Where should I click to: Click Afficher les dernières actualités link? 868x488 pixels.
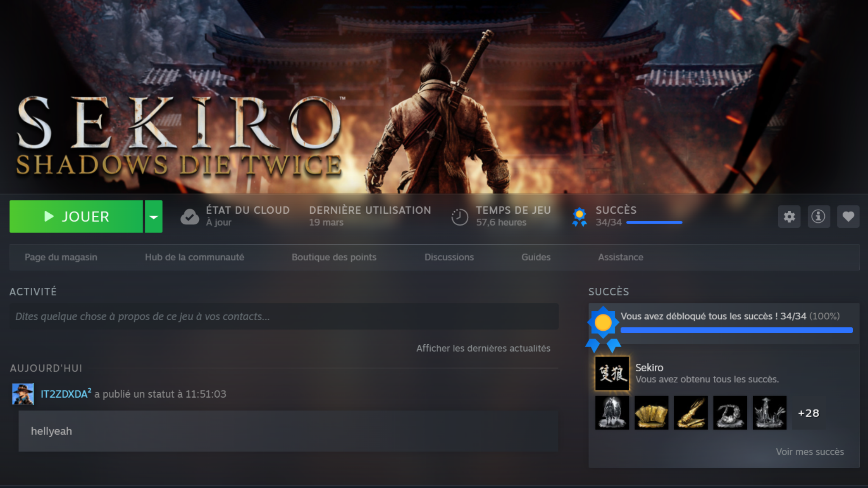pyautogui.click(x=483, y=348)
